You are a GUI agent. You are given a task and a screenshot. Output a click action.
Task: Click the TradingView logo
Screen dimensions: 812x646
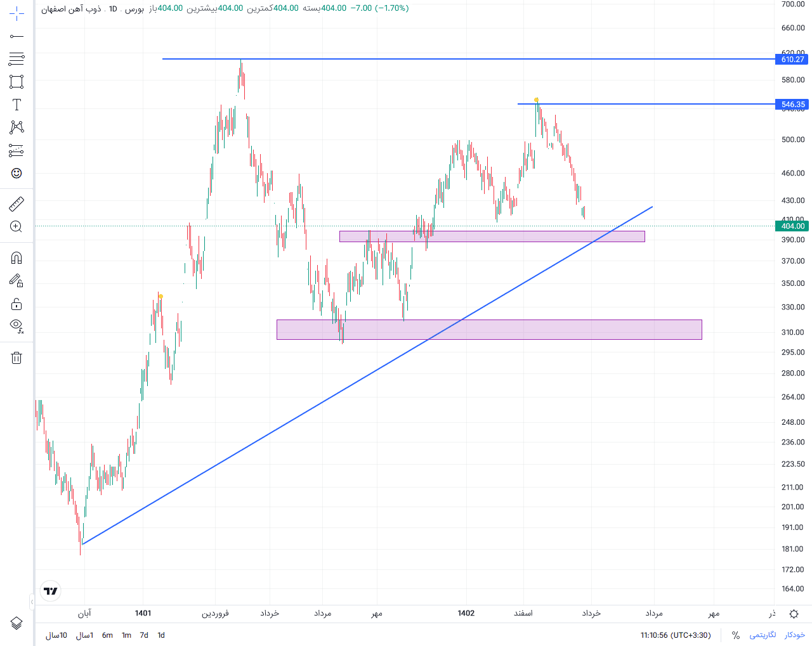tap(51, 591)
